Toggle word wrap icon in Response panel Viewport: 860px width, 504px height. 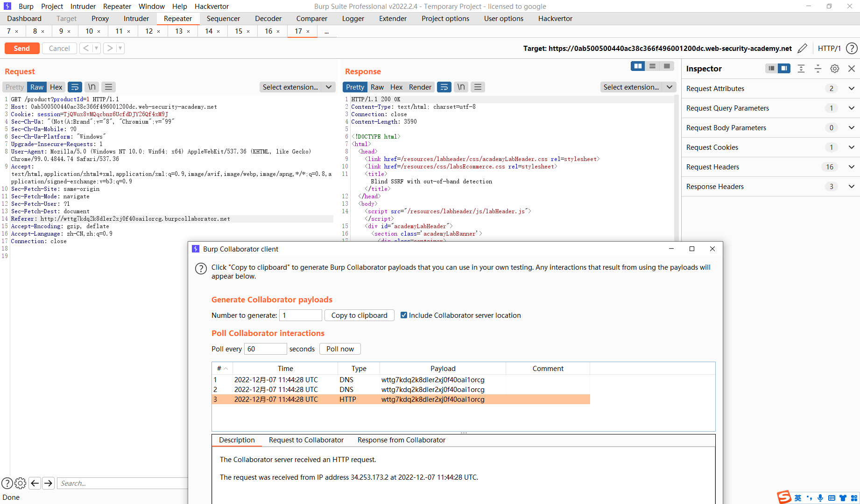pos(444,87)
